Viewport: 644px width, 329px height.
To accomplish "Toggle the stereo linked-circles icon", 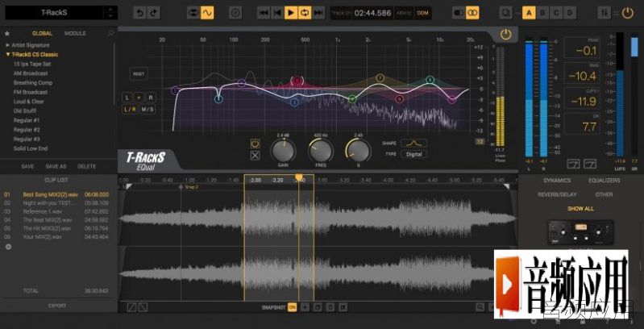I will click(472, 13).
